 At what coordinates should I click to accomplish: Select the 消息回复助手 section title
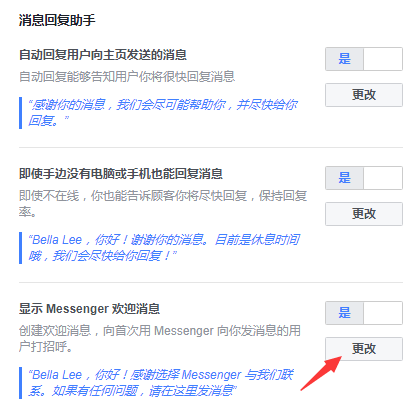pos(57,20)
